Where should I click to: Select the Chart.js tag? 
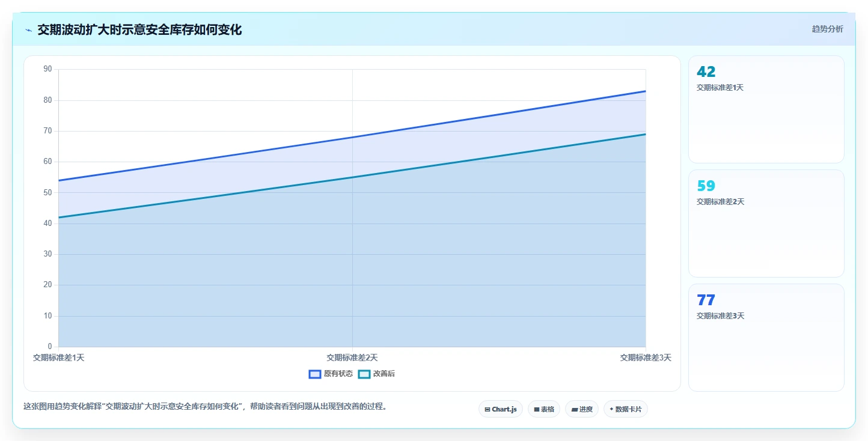(501, 409)
